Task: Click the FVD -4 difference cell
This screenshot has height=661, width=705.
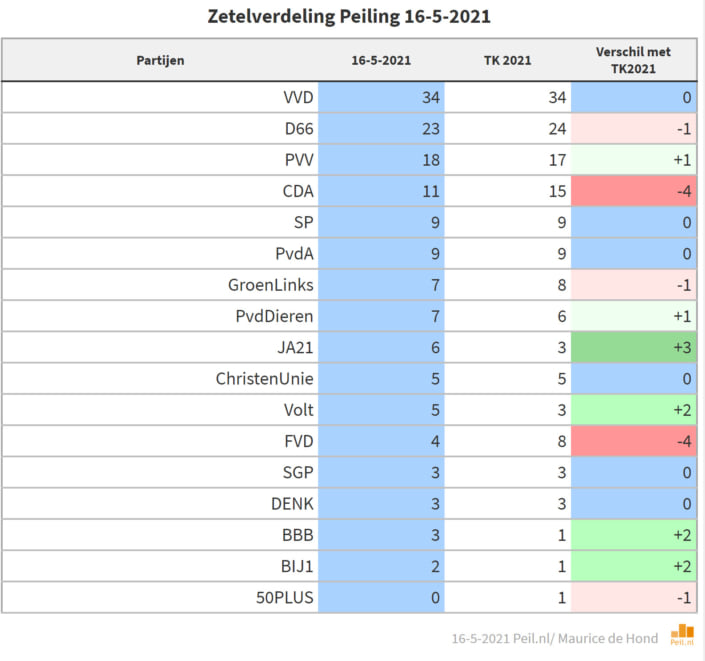Action: (x=634, y=441)
